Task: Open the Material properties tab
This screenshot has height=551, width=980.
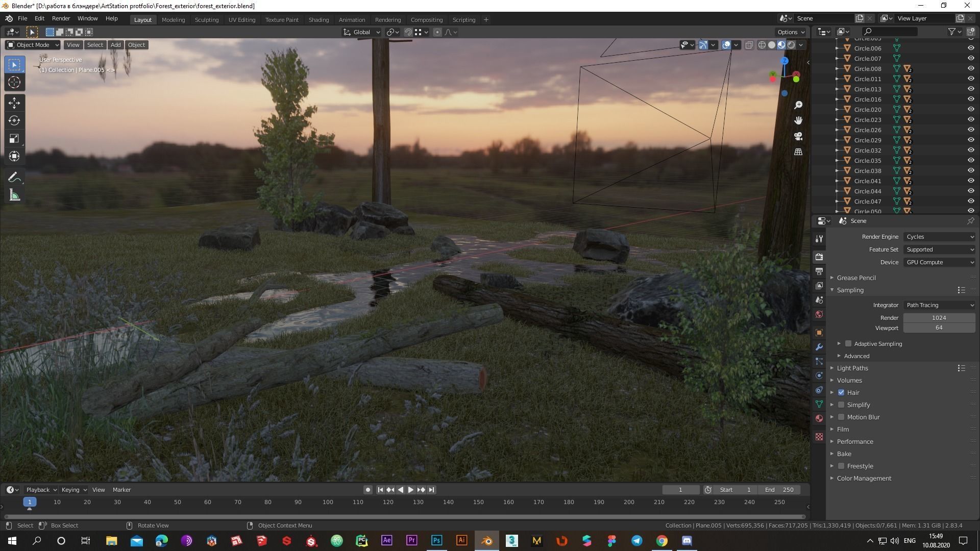Action: [x=819, y=418]
